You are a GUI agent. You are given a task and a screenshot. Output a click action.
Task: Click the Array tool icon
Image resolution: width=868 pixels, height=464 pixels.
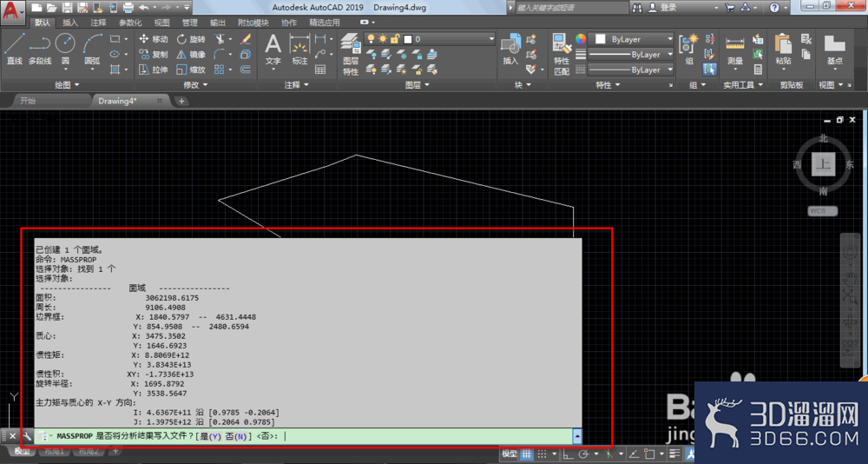220,70
